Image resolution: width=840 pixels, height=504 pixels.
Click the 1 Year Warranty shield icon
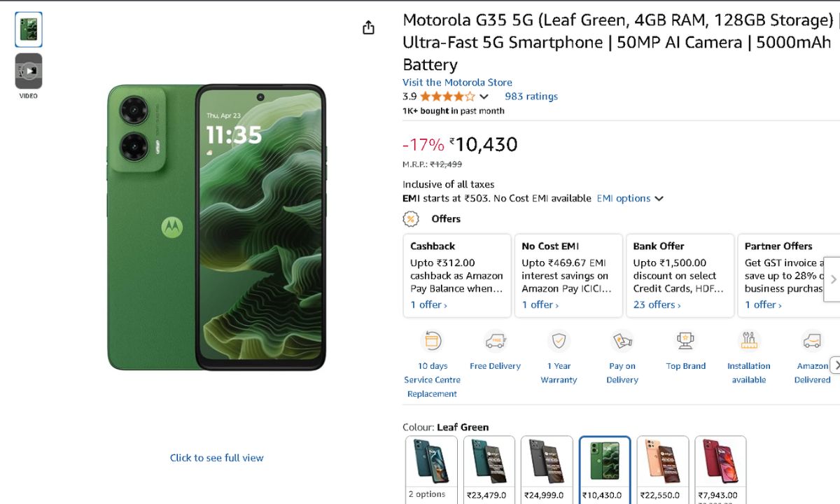click(x=559, y=341)
